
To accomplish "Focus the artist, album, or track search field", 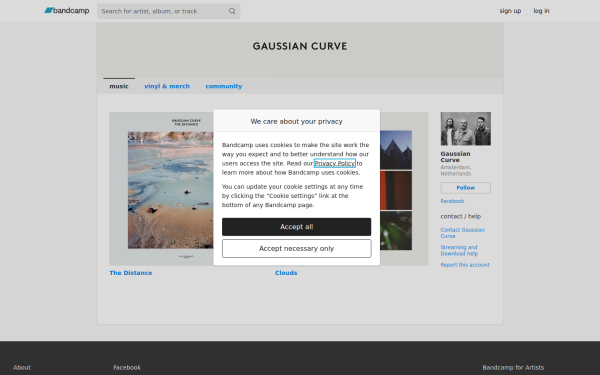I will [168, 11].
